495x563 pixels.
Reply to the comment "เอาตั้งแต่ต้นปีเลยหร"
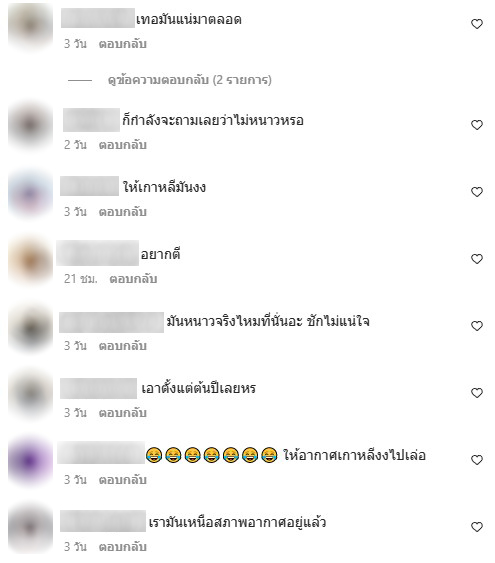pos(123,413)
